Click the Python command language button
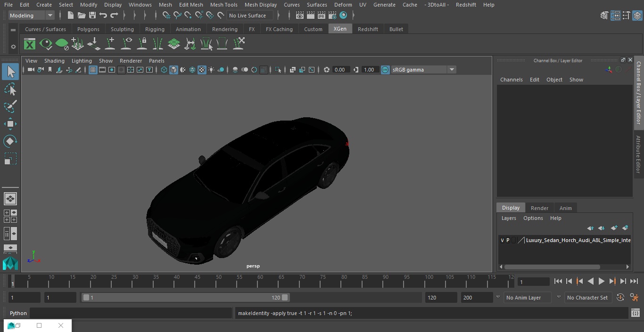 (18, 313)
